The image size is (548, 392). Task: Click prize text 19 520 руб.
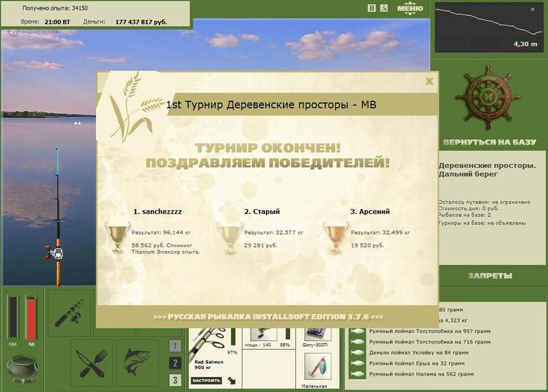click(367, 245)
